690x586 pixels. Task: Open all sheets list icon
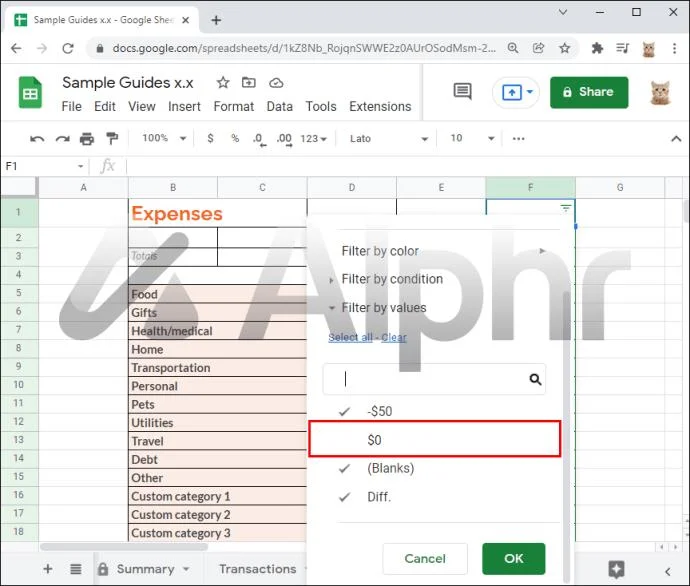point(76,569)
